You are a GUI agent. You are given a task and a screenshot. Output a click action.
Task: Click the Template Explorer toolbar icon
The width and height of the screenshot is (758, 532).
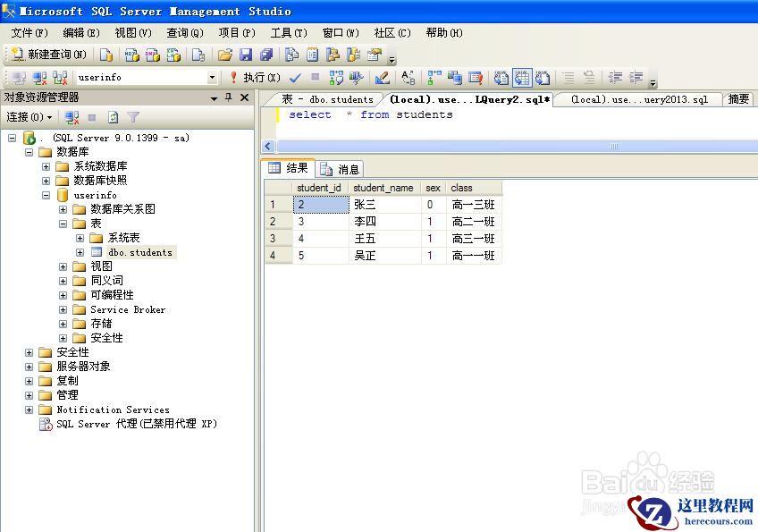[x=353, y=55]
